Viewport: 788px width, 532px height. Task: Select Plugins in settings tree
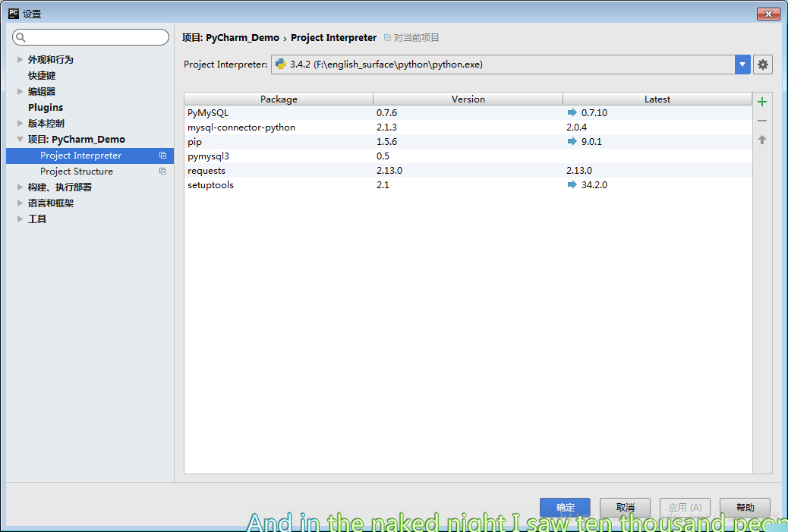click(46, 108)
